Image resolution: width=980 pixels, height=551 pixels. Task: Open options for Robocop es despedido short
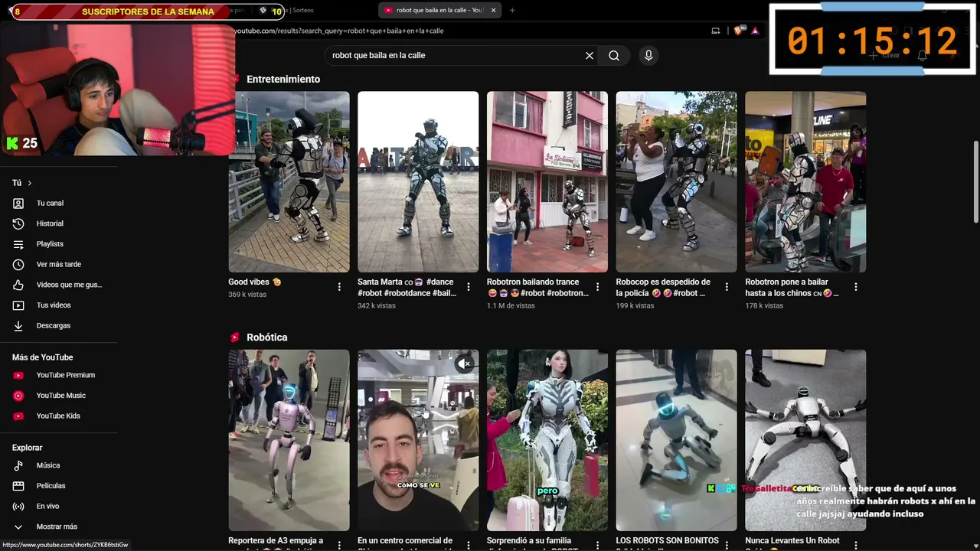coord(727,287)
